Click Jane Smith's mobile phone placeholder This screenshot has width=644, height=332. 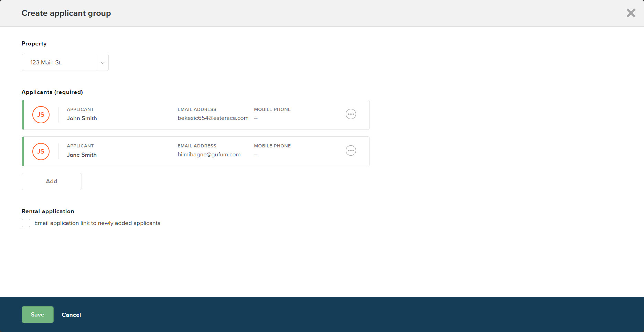click(256, 155)
